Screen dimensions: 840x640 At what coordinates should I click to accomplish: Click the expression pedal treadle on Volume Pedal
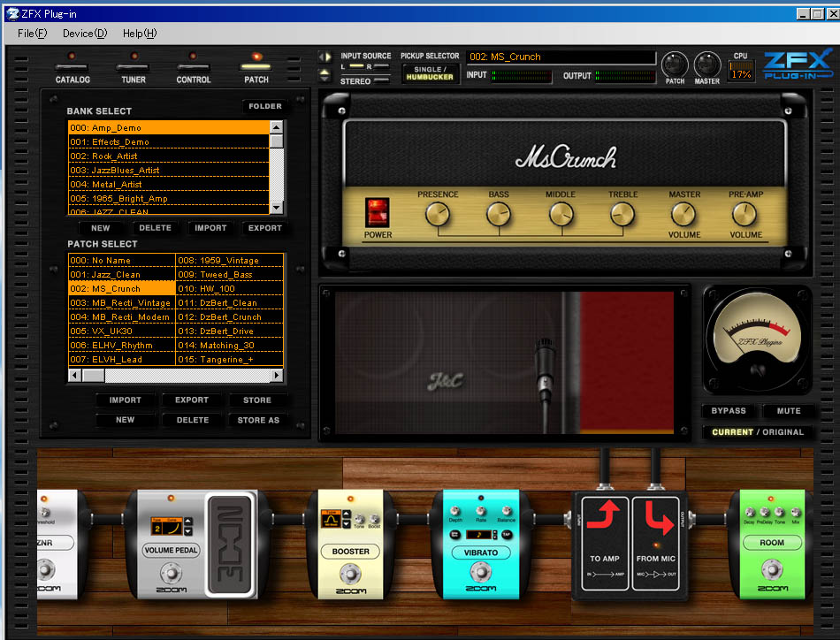coord(230,545)
